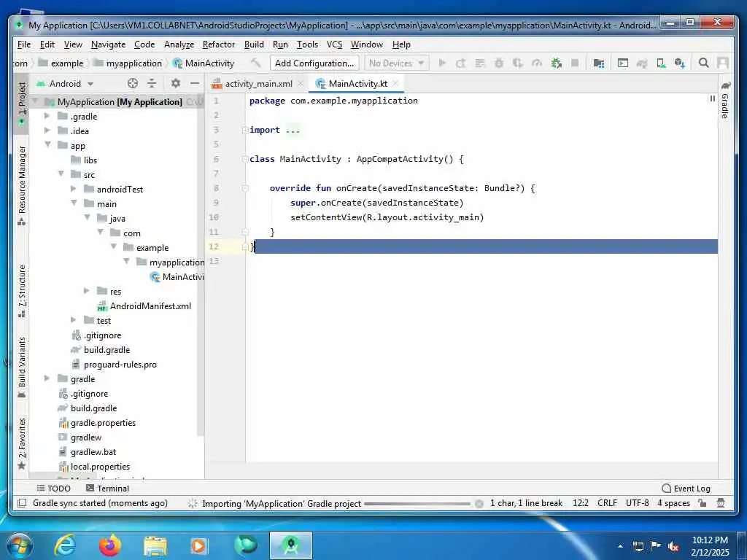Open the Gradle tool window
Viewport: 747px width, 560px height.
click(725, 100)
